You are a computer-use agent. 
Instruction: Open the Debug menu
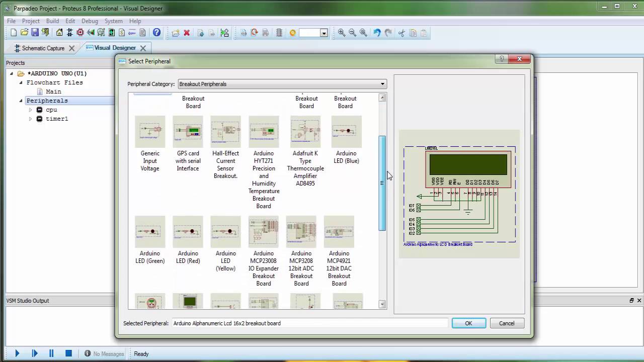click(x=90, y=21)
